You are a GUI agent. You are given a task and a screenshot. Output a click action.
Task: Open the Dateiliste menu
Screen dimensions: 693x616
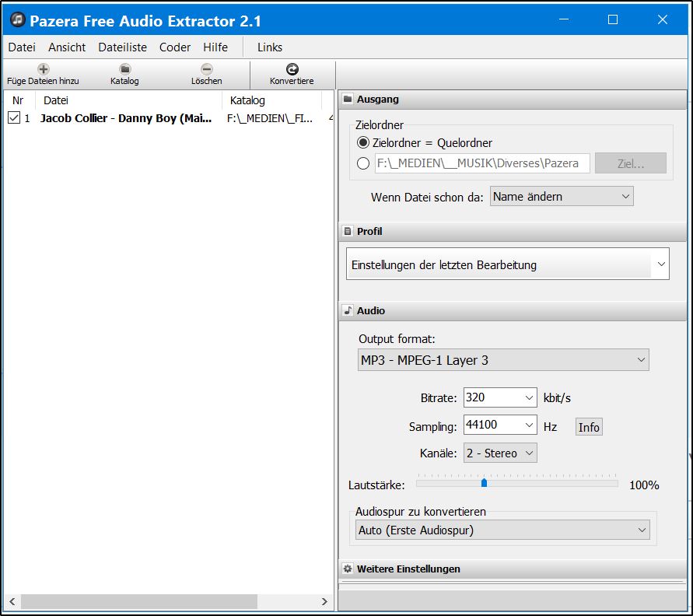122,47
